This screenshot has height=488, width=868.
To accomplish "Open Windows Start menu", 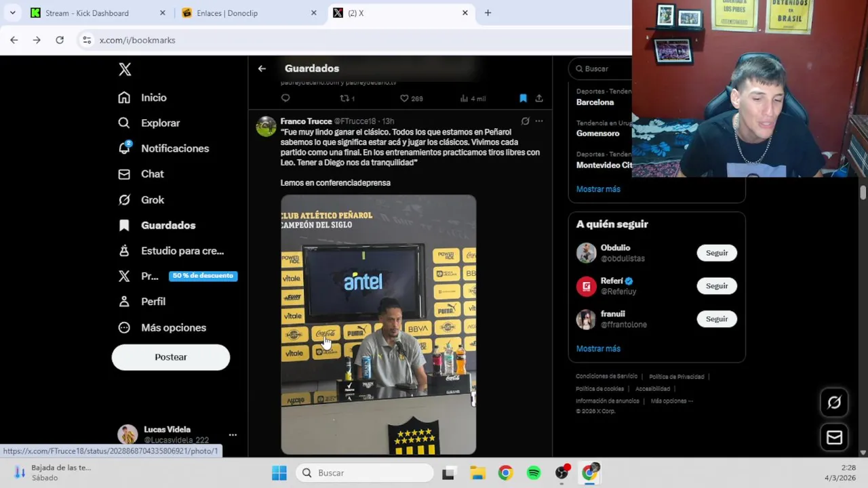I will tap(279, 473).
